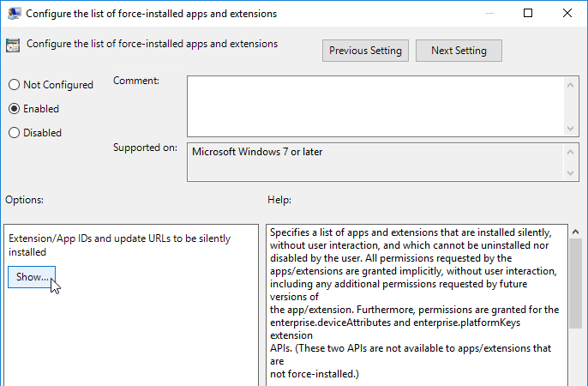Image resolution: width=588 pixels, height=386 pixels.
Task: Select the Not Configured radio button
Action: coord(14,85)
